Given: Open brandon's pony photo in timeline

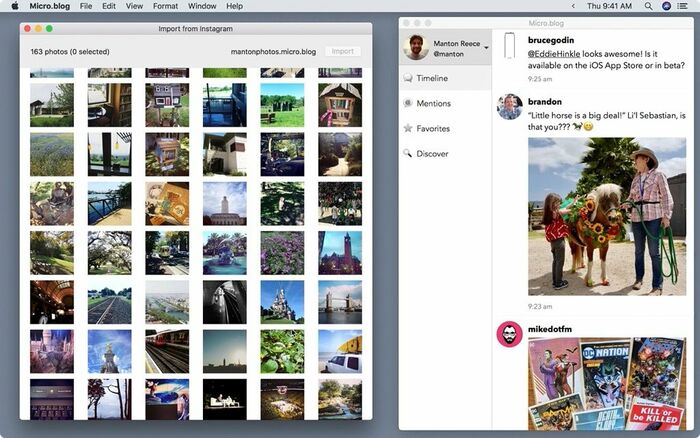Looking at the screenshot, I should click(607, 217).
